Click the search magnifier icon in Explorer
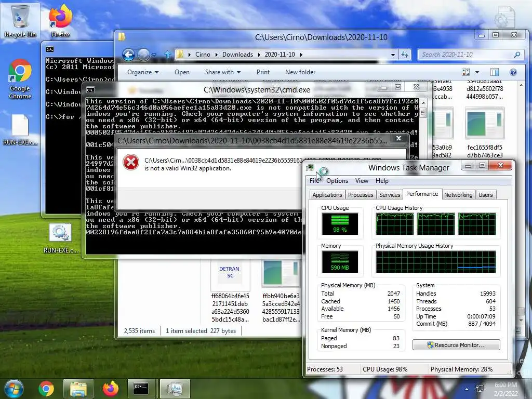 click(x=517, y=55)
